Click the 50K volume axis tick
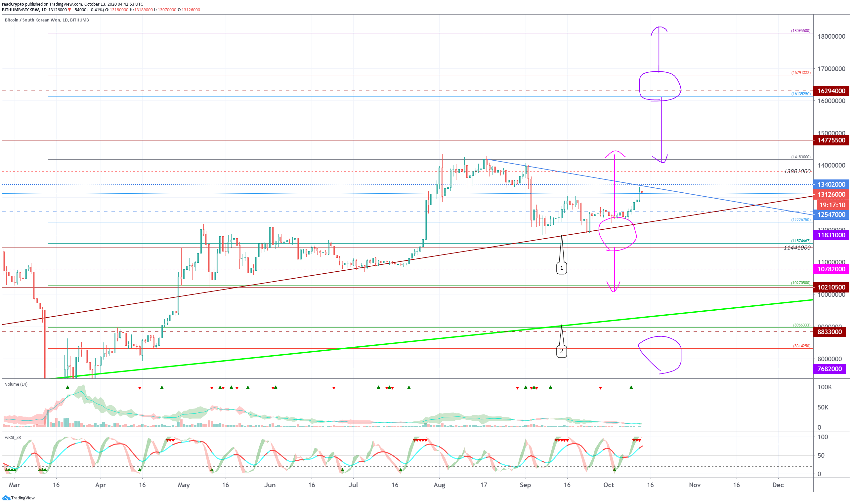This screenshot has width=852, height=504. click(x=823, y=407)
